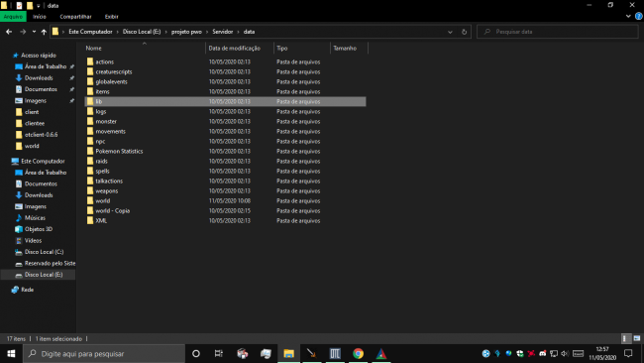This screenshot has width=644, height=363.
Task: Expand the ribbon with chevron
Action: point(628,17)
